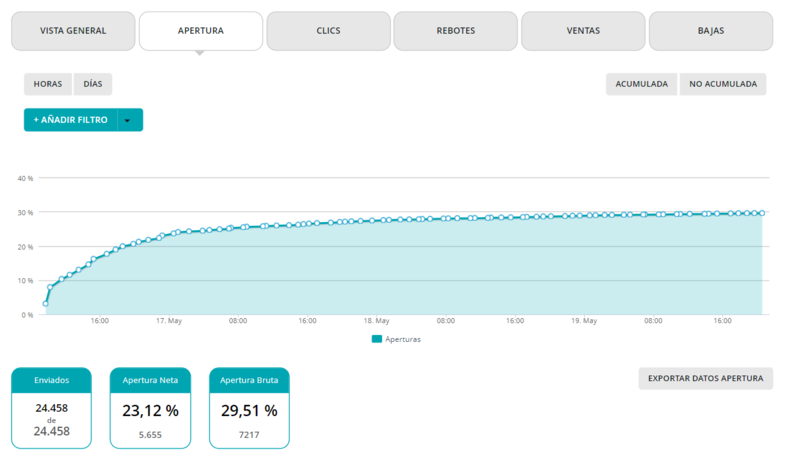Select the Apertura tab
The image size is (786, 456).
(201, 31)
